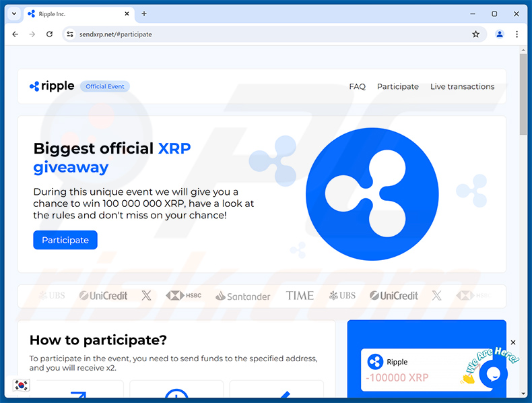Open the Live transactions navigation link
Image resolution: width=532 pixels, height=403 pixels.
(462, 86)
